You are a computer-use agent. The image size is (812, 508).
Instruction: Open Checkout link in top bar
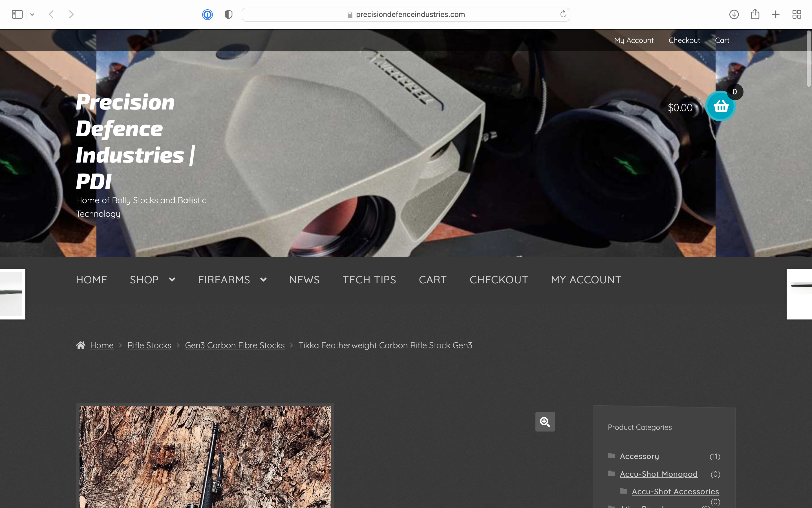684,40
